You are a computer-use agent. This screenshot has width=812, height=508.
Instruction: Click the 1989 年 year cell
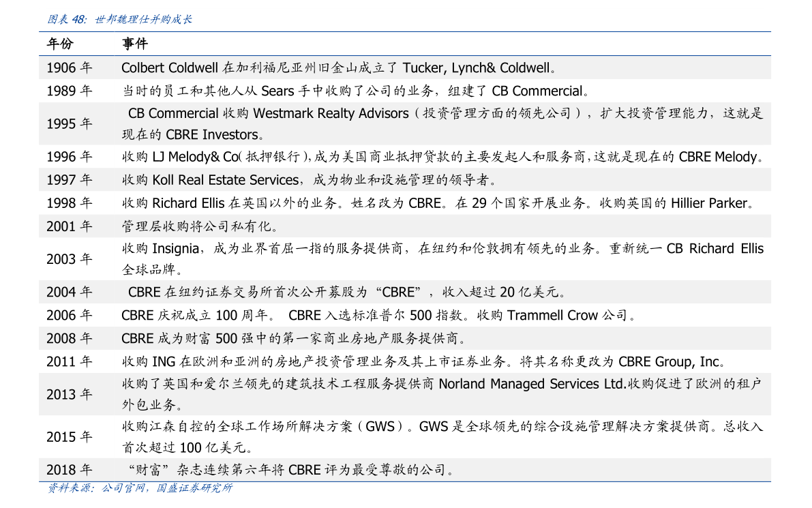pos(69,91)
